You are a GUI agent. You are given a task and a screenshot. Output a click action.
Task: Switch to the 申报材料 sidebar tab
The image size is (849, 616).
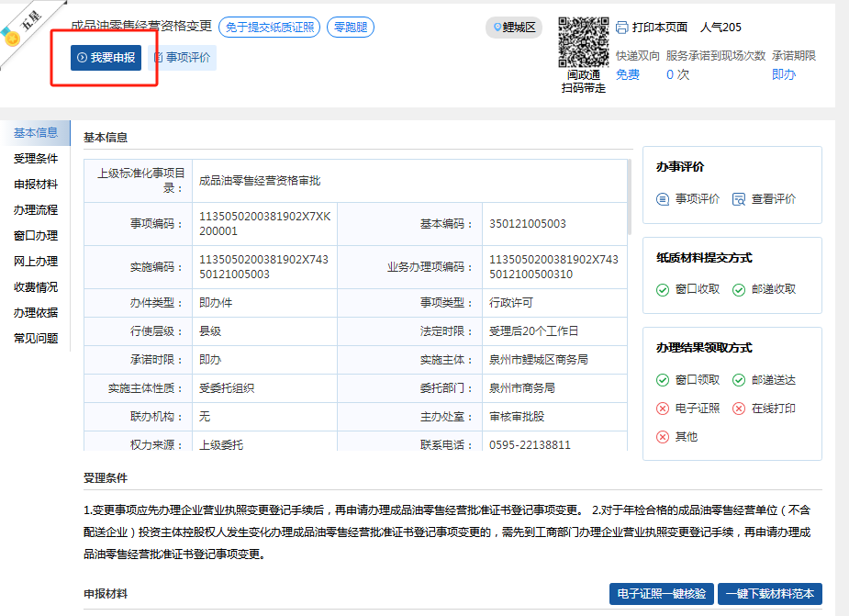[36, 185]
